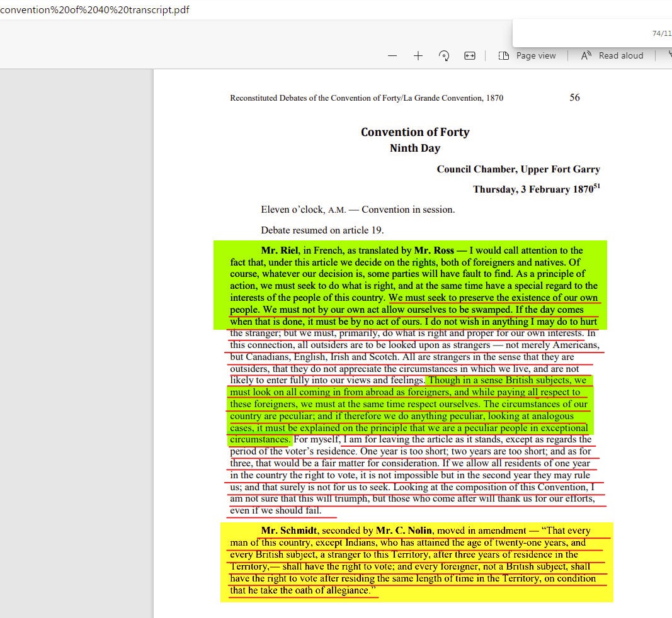Image resolution: width=672 pixels, height=618 pixels.
Task: Click 'Eleven o'clock, A.M. — Convention in session.'
Action: [x=358, y=210]
